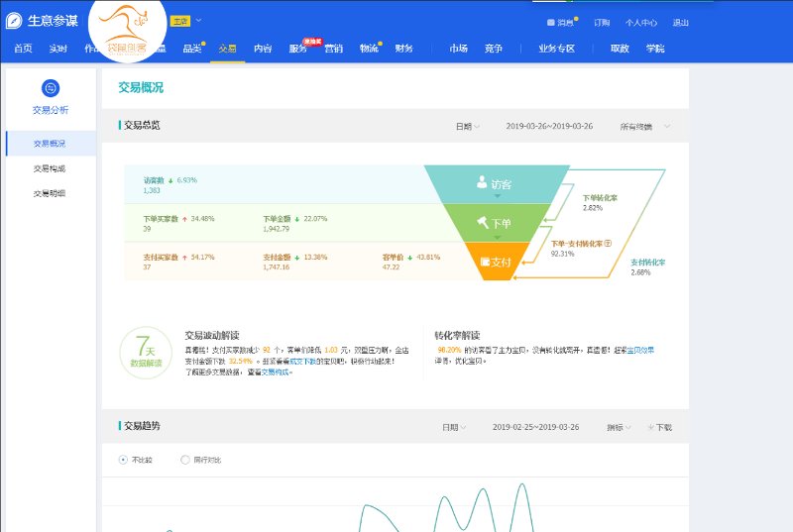793x532 pixels.
Task: Click the 交易概况 page heading
Action: tap(141, 88)
